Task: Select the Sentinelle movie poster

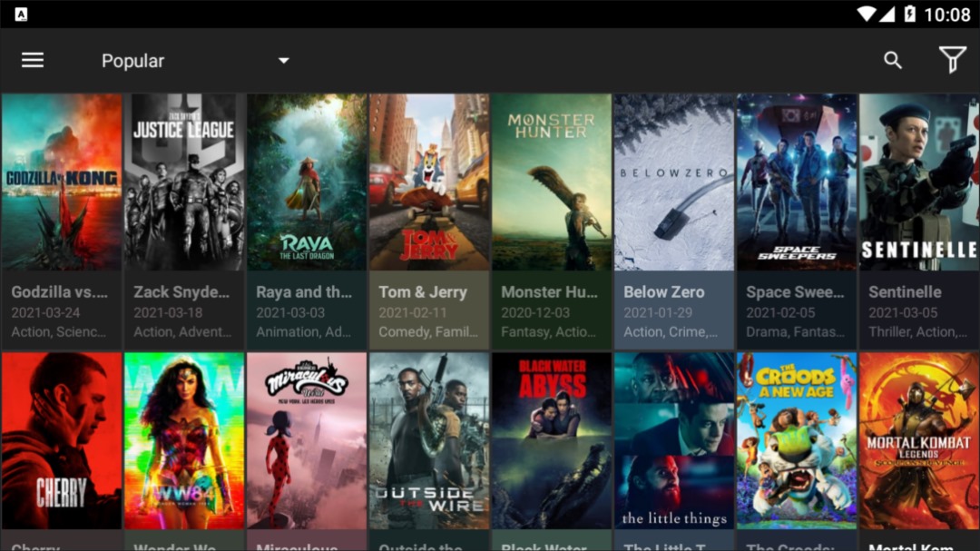Action: point(918,182)
